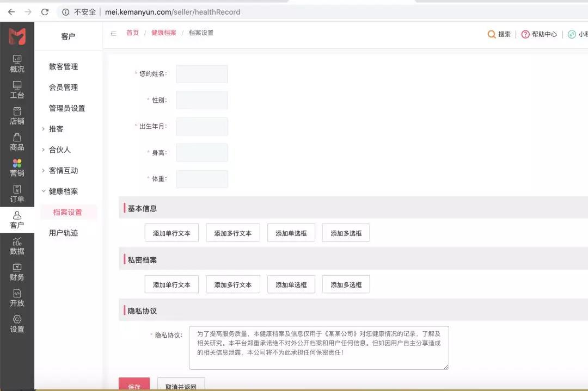Collapse the menu with the fold icon
This screenshot has width=588, height=391.
(113, 33)
